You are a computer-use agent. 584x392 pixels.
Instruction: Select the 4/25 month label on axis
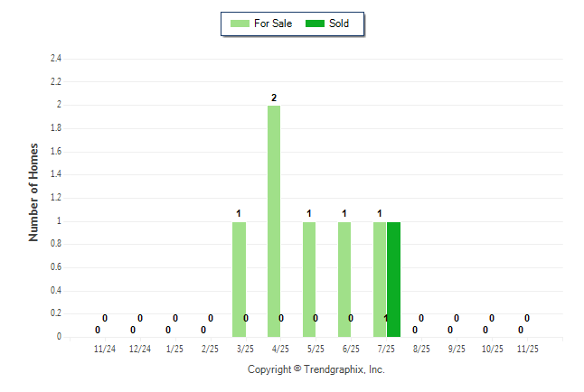[x=281, y=348]
